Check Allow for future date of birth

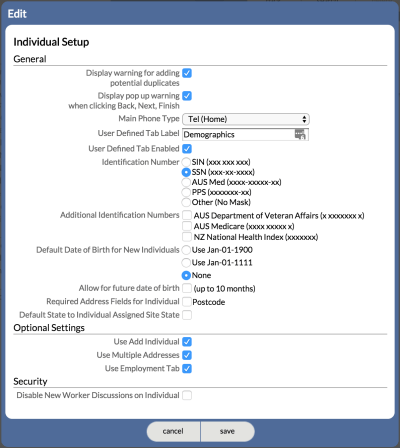tap(187, 288)
